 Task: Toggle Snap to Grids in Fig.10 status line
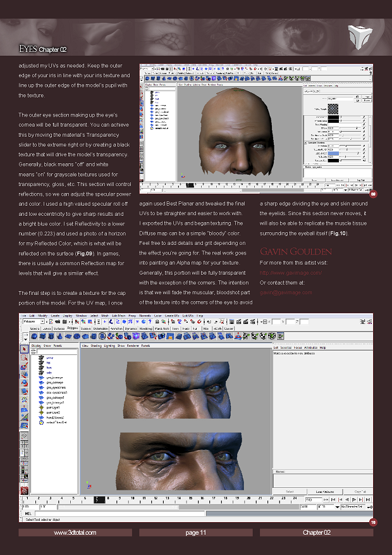click(173, 321)
